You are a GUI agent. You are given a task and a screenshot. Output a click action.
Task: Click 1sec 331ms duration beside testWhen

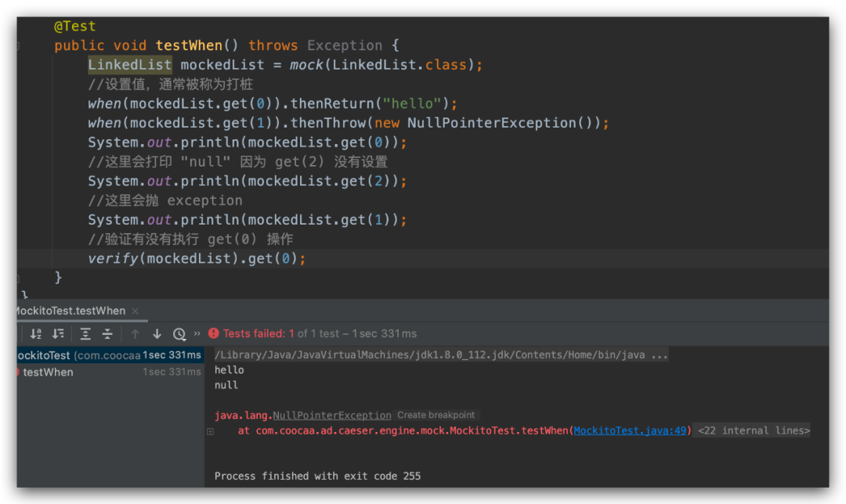click(x=172, y=372)
